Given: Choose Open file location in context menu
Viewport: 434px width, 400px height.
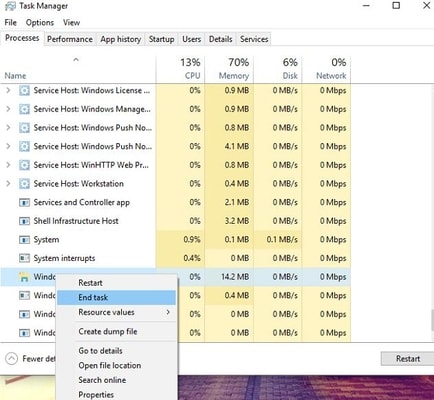Looking at the screenshot, I should 116,365.
